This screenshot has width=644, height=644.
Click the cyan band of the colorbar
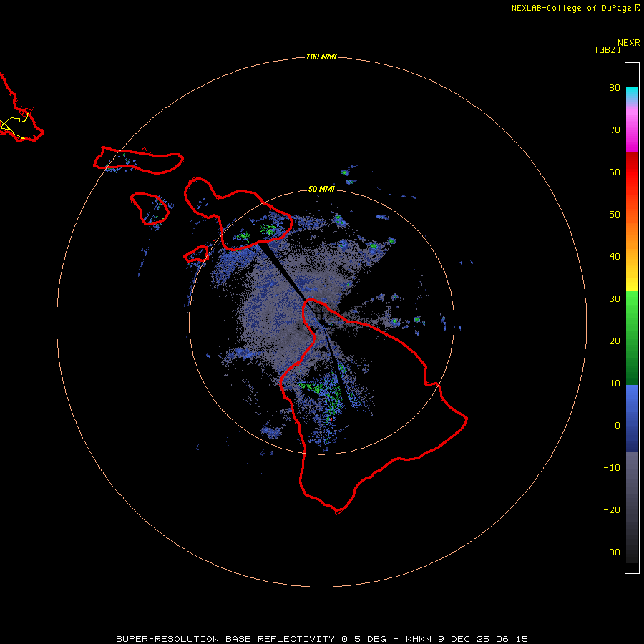tap(632, 94)
